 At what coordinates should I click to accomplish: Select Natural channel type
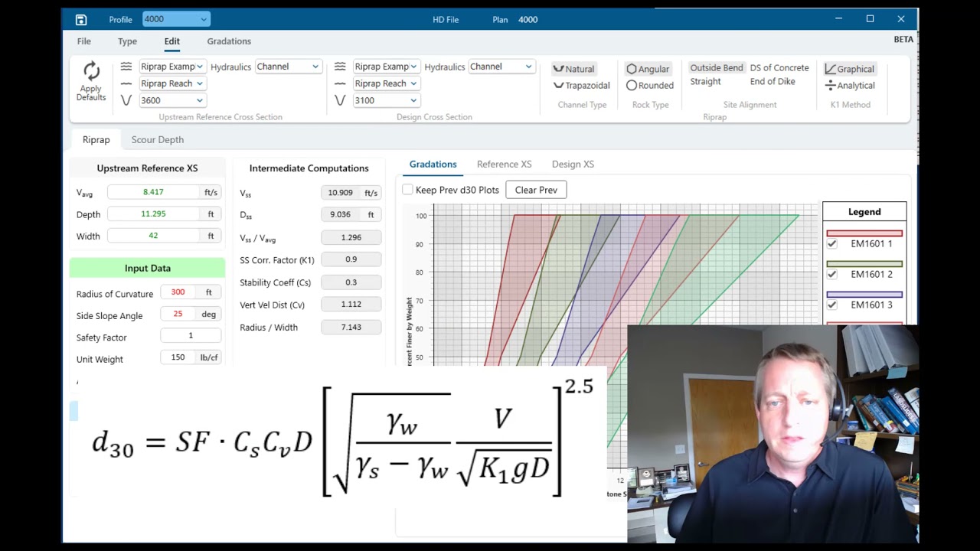tap(574, 69)
